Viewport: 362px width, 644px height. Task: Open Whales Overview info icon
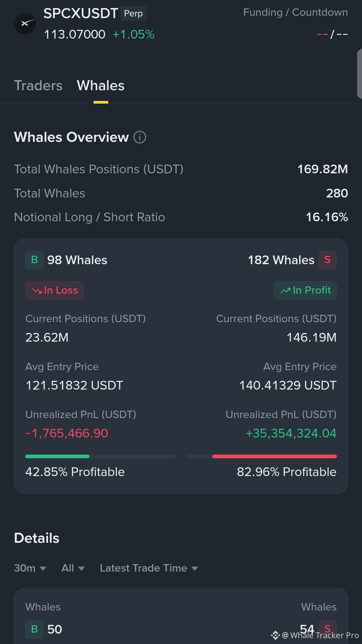click(x=140, y=137)
